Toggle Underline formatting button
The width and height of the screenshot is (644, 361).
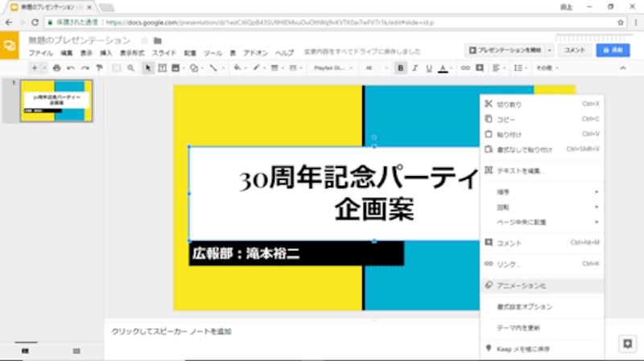tap(428, 68)
